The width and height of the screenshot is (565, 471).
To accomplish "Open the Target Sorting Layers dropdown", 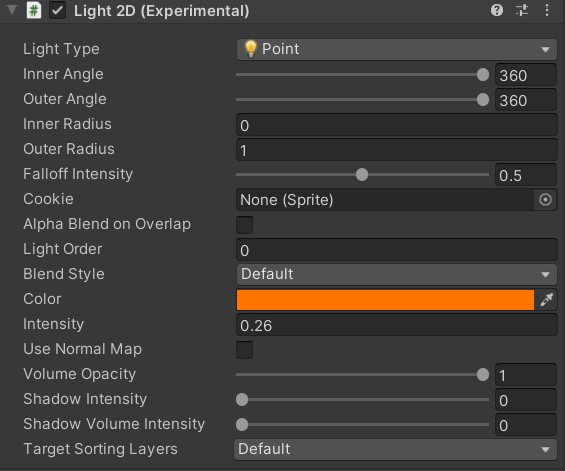I will coord(395,449).
